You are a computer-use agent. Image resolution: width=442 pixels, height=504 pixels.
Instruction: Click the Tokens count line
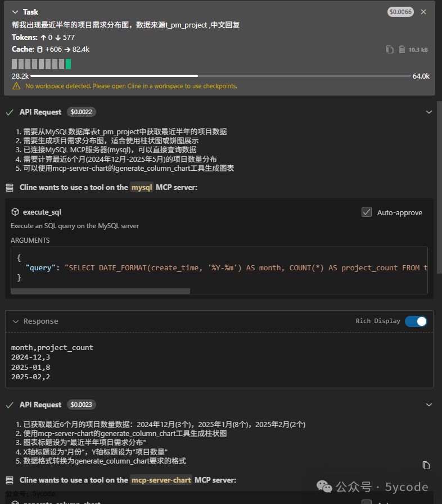click(x=43, y=38)
